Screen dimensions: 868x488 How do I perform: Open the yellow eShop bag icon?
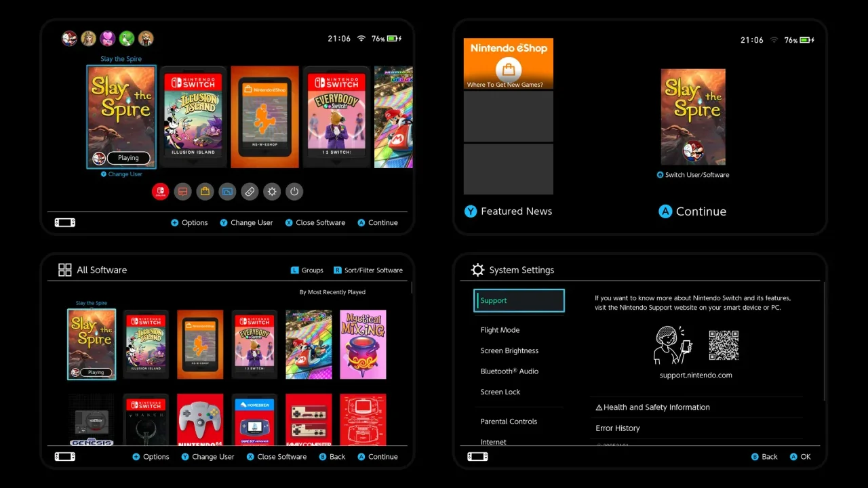coord(205,192)
